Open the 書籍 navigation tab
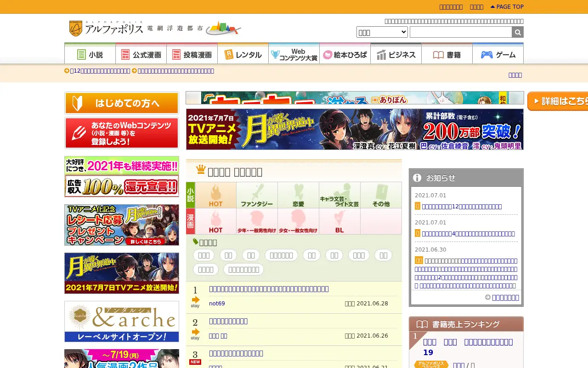Viewport: 588px width, 368px height. pyautogui.click(x=447, y=54)
